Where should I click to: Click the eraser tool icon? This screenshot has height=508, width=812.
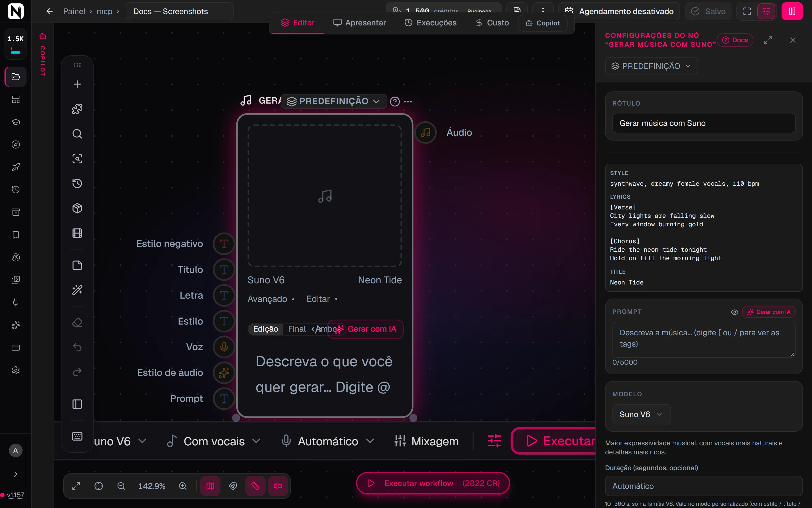[x=77, y=323]
